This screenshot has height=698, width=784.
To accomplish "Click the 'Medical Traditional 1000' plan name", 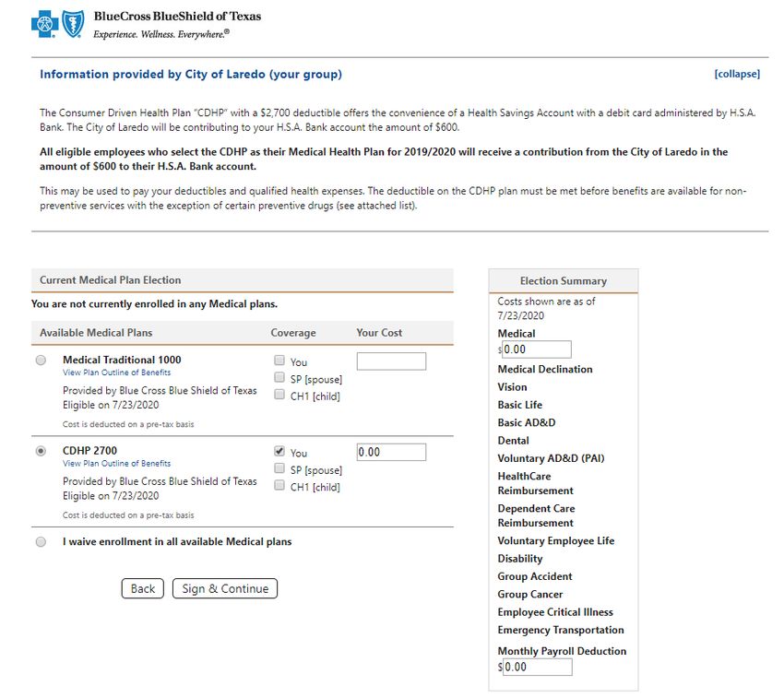I will 122,360.
